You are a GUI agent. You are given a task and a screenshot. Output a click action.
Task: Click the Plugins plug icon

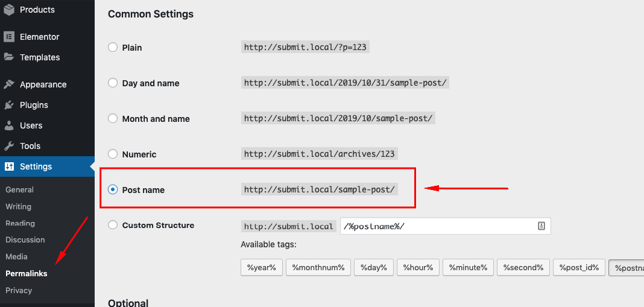[9, 105]
